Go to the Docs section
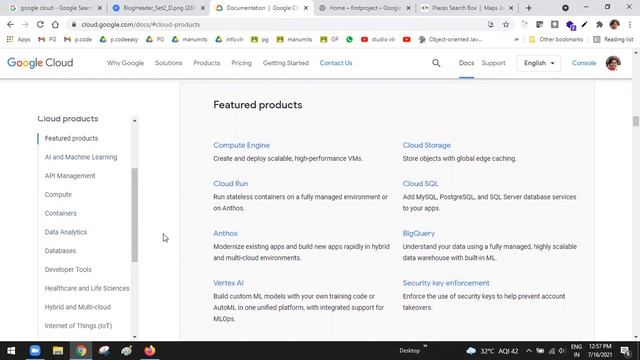The height and width of the screenshot is (360, 640). (466, 63)
